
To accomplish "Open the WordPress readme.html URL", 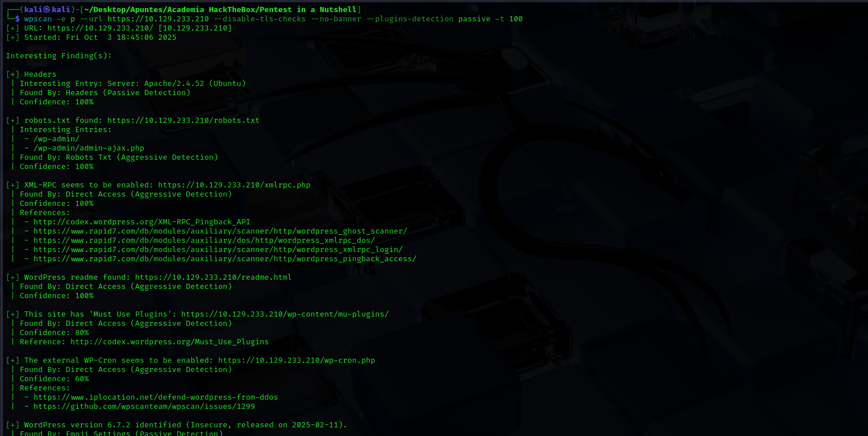I will [213, 277].
